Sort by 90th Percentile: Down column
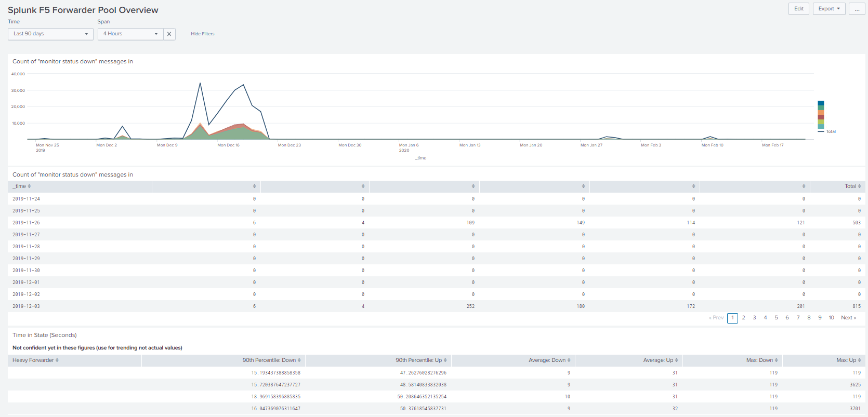Image resolution: width=868 pixels, height=417 pixels. [x=271, y=360]
